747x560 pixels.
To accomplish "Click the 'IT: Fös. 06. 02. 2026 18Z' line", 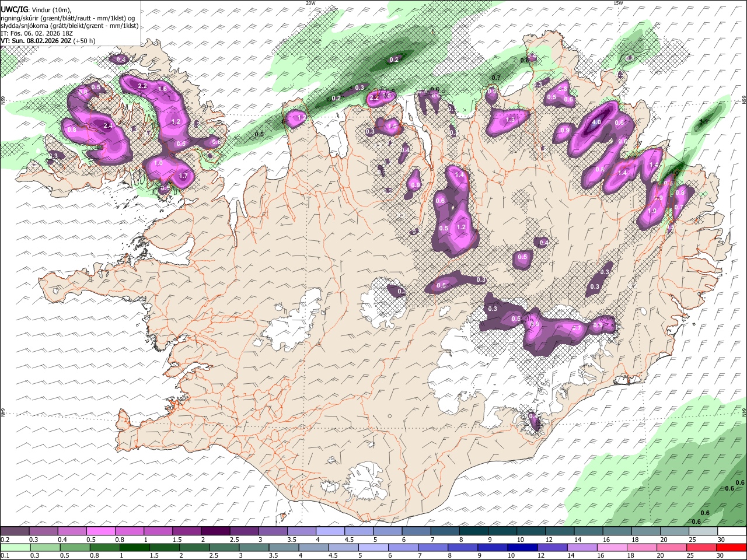I will point(37,33).
